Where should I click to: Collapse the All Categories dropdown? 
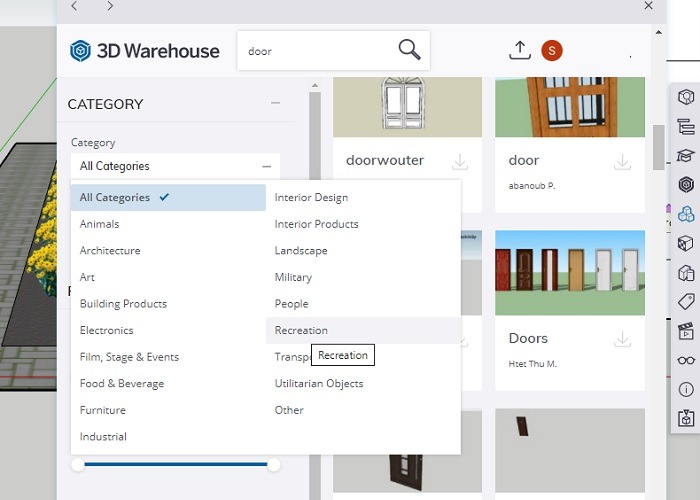coord(267,167)
